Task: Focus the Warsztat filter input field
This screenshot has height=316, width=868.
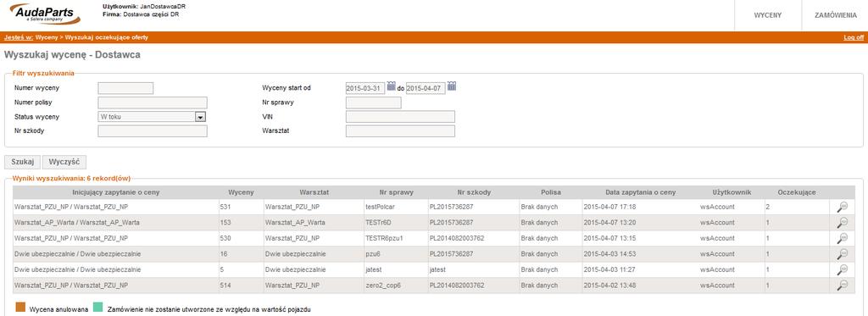Action: pos(400,130)
